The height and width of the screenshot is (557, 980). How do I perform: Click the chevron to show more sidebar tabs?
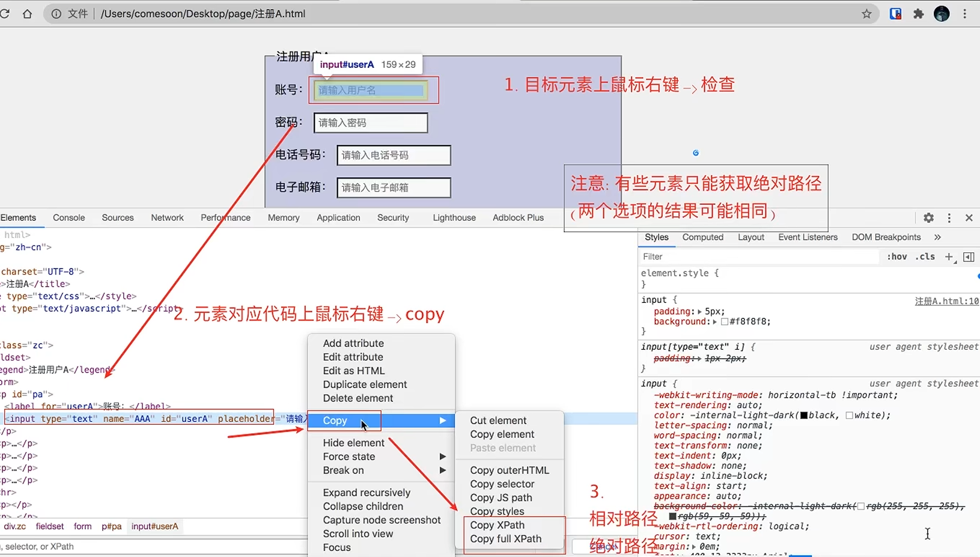click(937, 237)
